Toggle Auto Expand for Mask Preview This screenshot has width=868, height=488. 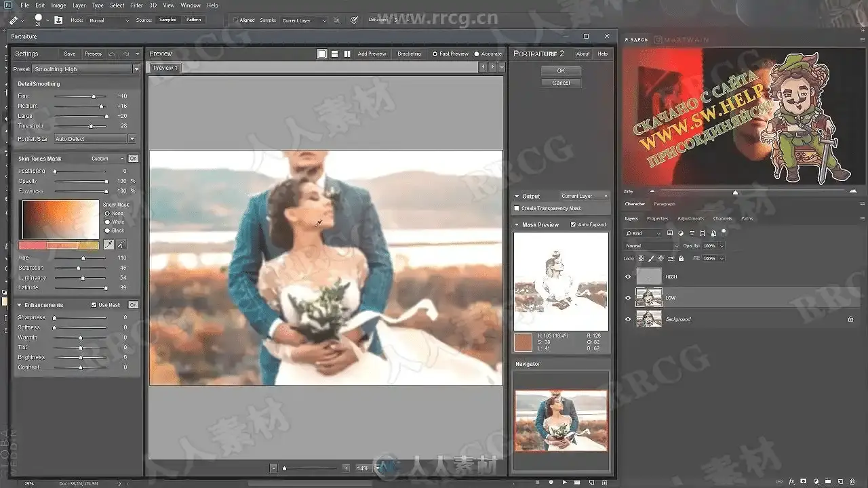coord(573,224)
